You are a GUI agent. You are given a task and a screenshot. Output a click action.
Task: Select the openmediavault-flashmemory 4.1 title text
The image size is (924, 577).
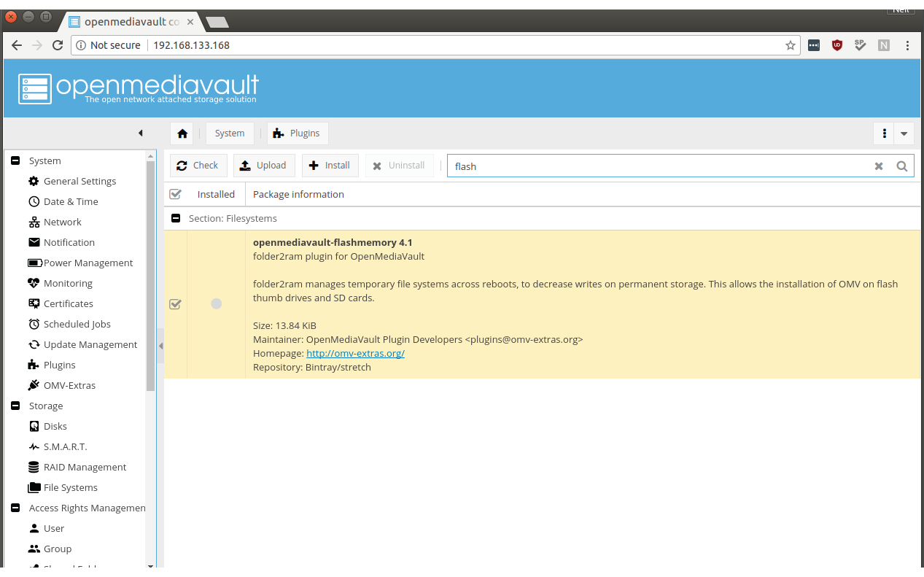333,242
